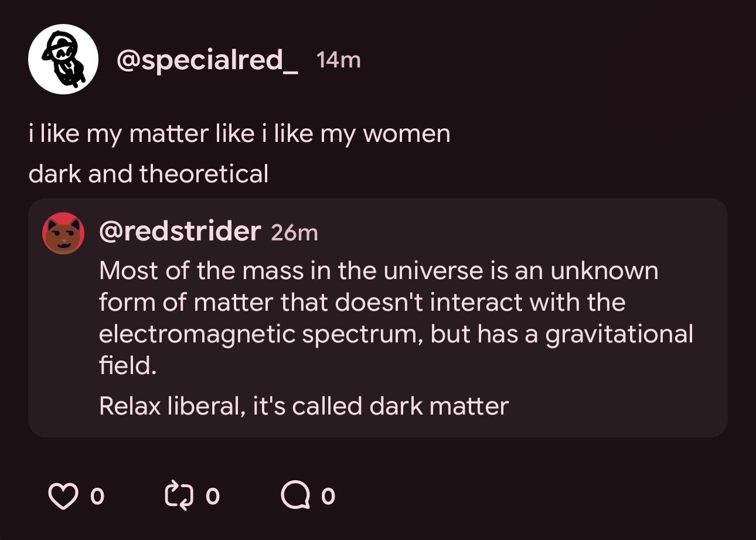Visit the @redstrider username link
This screenshot has width=756, height=540.
180,232
